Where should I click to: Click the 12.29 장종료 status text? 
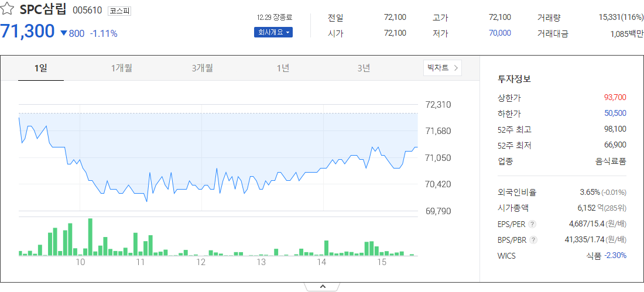275,18
